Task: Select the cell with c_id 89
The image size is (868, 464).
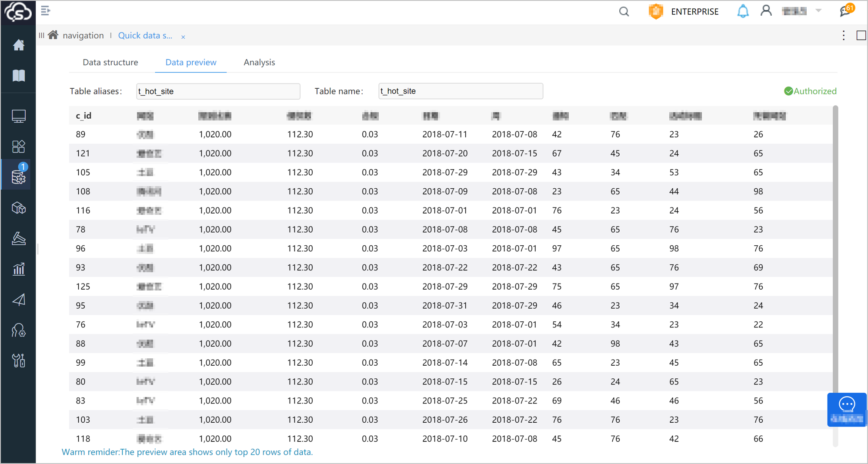Action: tap(80, 134)
